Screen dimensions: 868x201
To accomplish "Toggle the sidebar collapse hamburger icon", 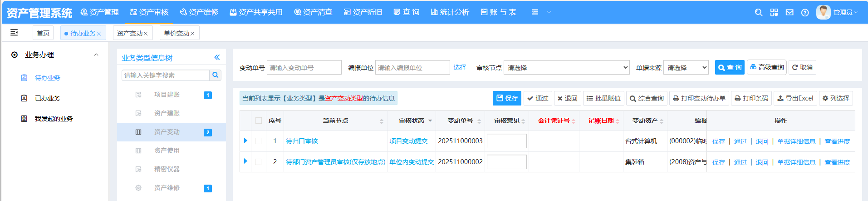I will [x=14, y=32].
